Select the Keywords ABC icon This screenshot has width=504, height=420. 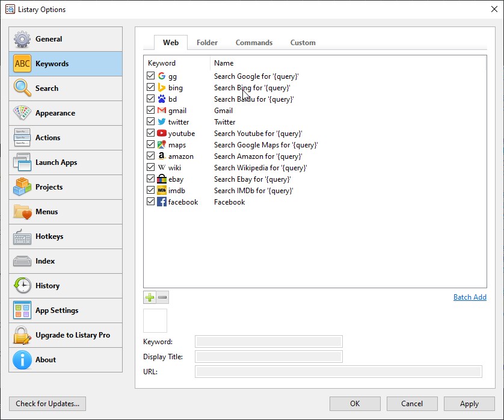click(x=22, y=63)
